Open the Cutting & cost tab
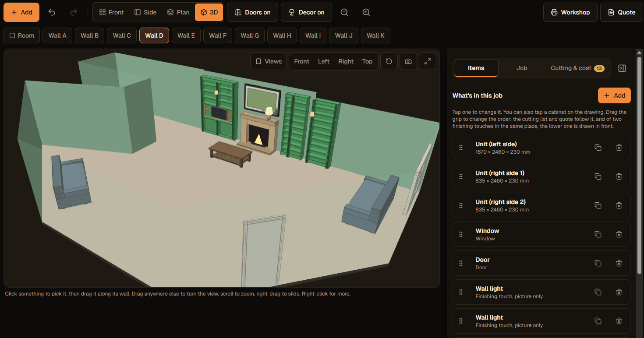644x338 pixels. (577, 68)
